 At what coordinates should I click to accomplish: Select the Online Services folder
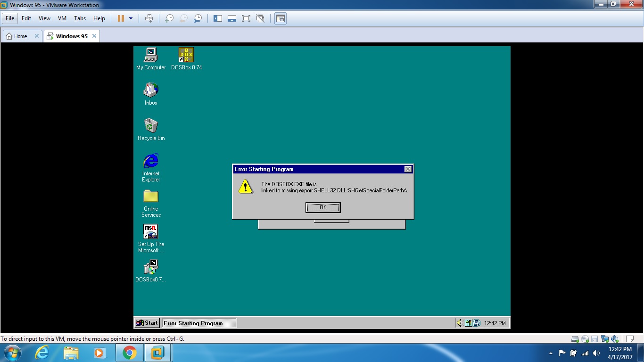point(151,203)
